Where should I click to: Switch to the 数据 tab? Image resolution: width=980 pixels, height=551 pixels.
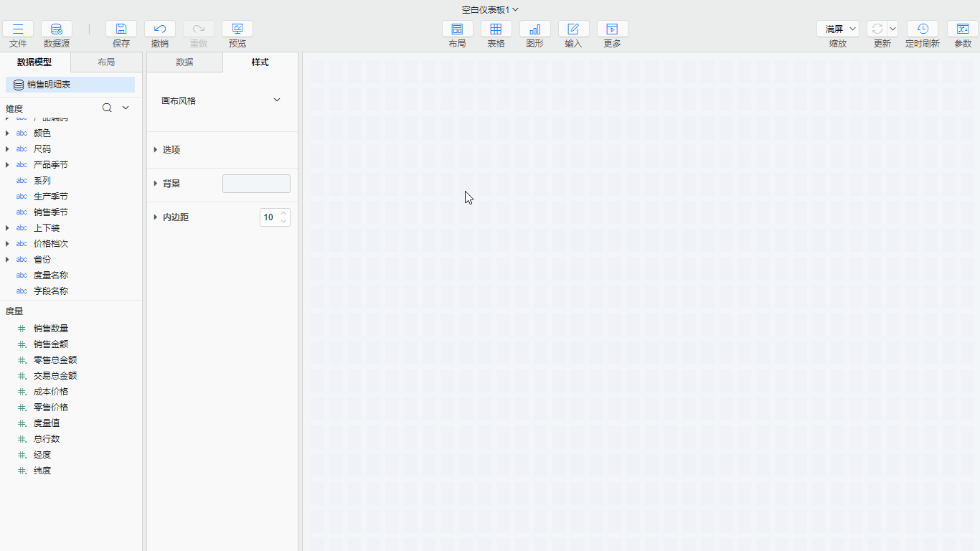184,62
